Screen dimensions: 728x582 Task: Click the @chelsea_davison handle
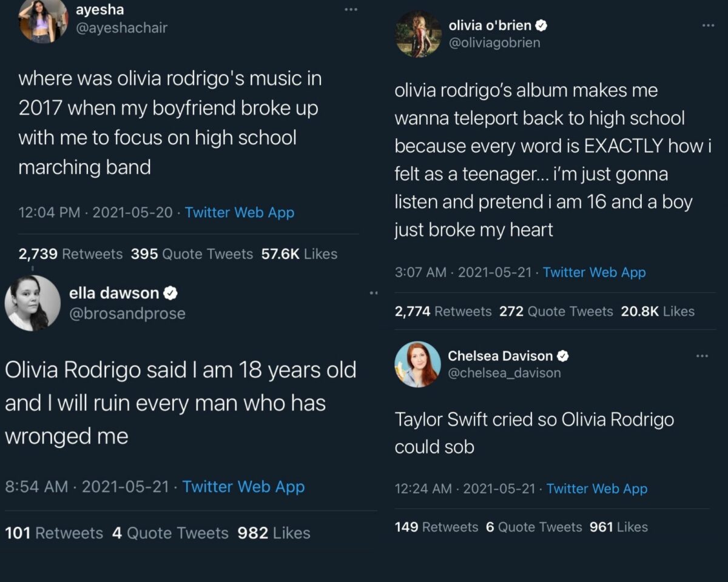(504, 373)
